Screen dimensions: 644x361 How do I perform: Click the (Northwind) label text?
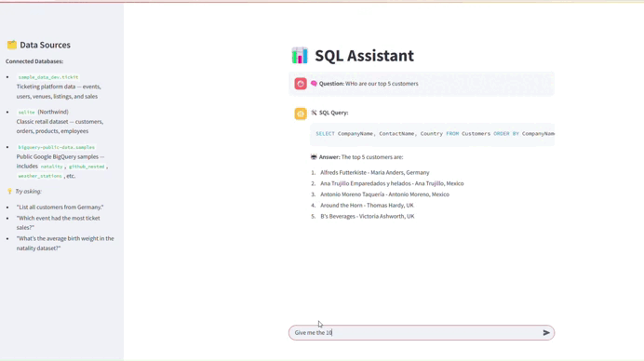point(53,112)
